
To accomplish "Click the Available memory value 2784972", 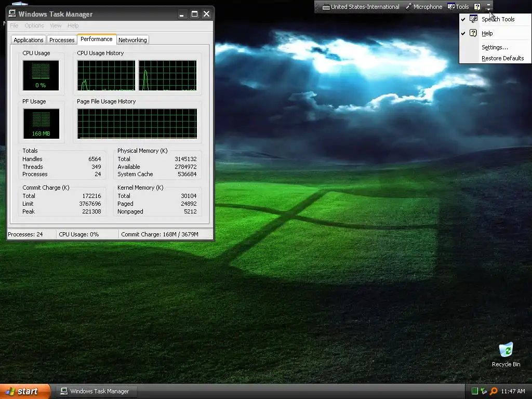I will tap(185, 167).
